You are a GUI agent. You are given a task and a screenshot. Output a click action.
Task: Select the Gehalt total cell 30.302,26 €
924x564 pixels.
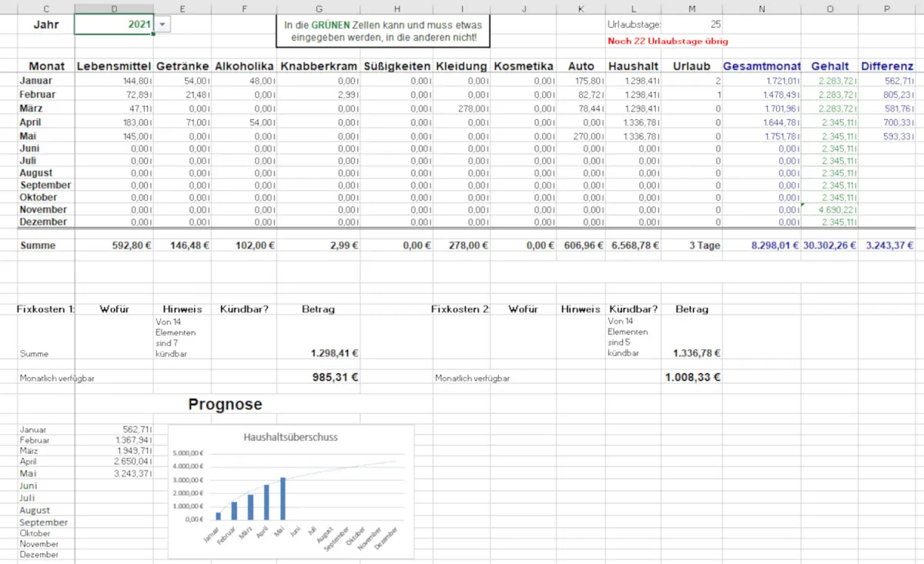(x=829, y=245)
